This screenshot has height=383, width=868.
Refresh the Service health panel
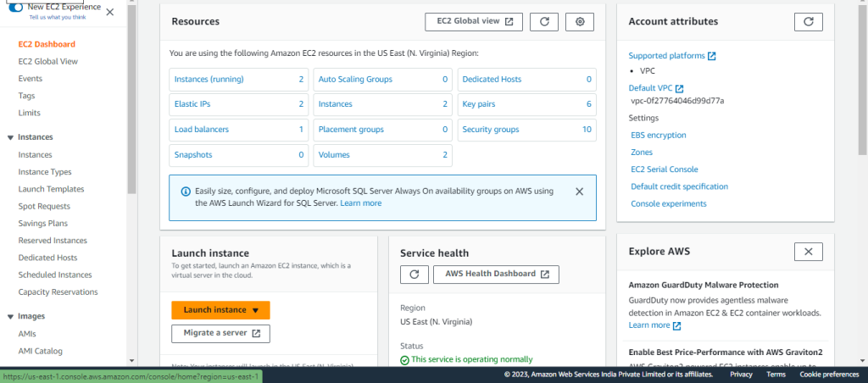[x=414, y=274]
